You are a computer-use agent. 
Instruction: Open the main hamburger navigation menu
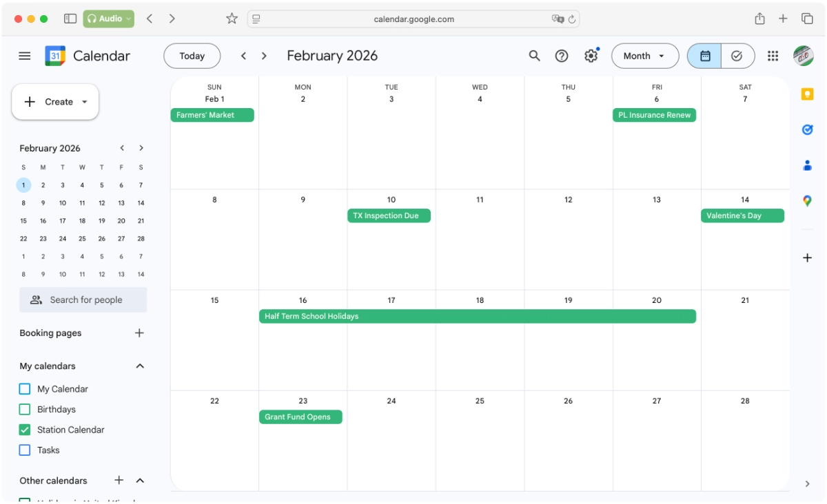pyautogui.click(x=24, y=56)
